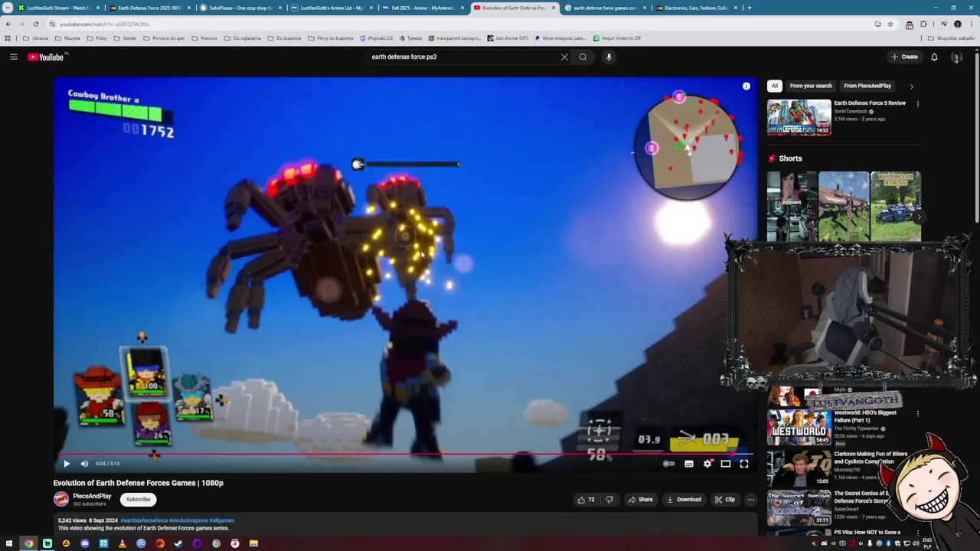Mute the video with the speaker icon
The width and height of the screenshot is (980, 551).
coord(84,463)
